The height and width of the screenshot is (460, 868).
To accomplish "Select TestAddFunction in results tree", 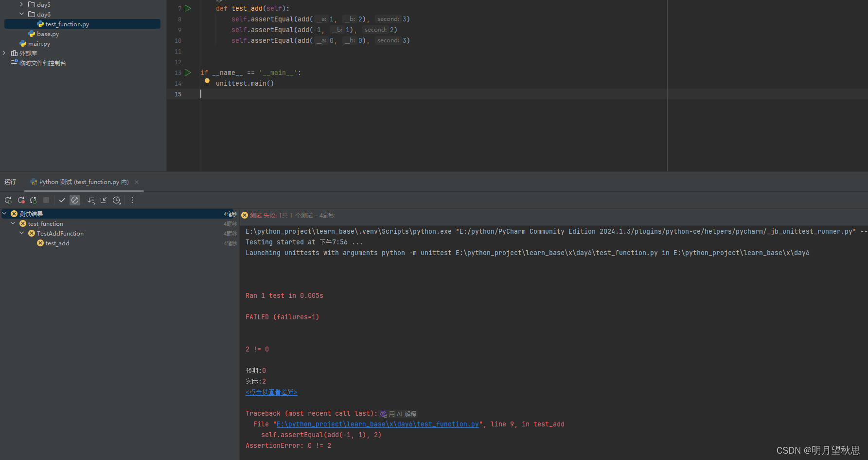I will click(60, 234).
